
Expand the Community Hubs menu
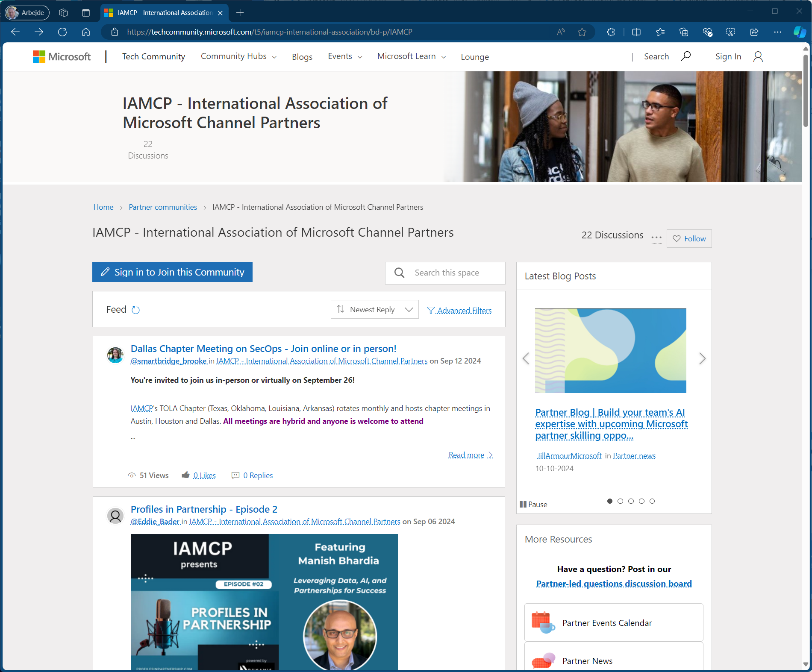[x=238, y=56]
